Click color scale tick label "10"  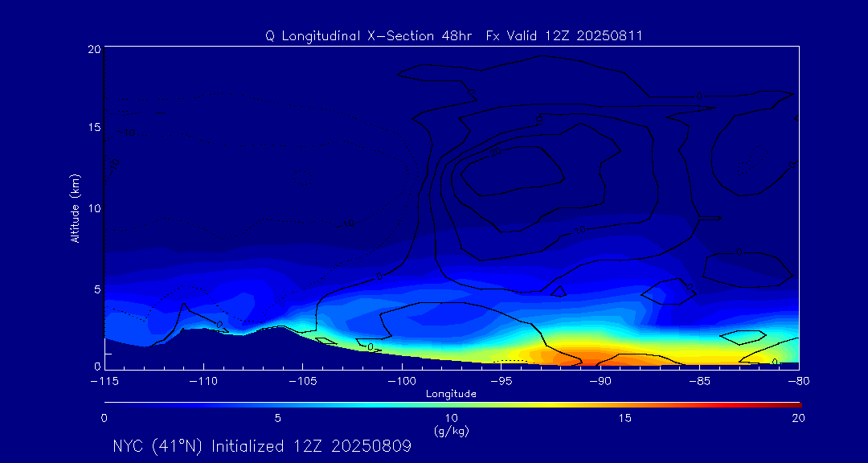[451, 419]
